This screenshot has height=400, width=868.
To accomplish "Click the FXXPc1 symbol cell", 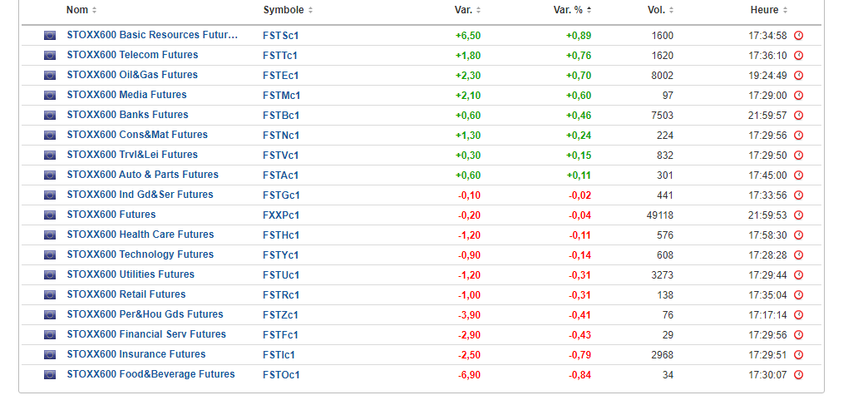I will tap(281, 215).
